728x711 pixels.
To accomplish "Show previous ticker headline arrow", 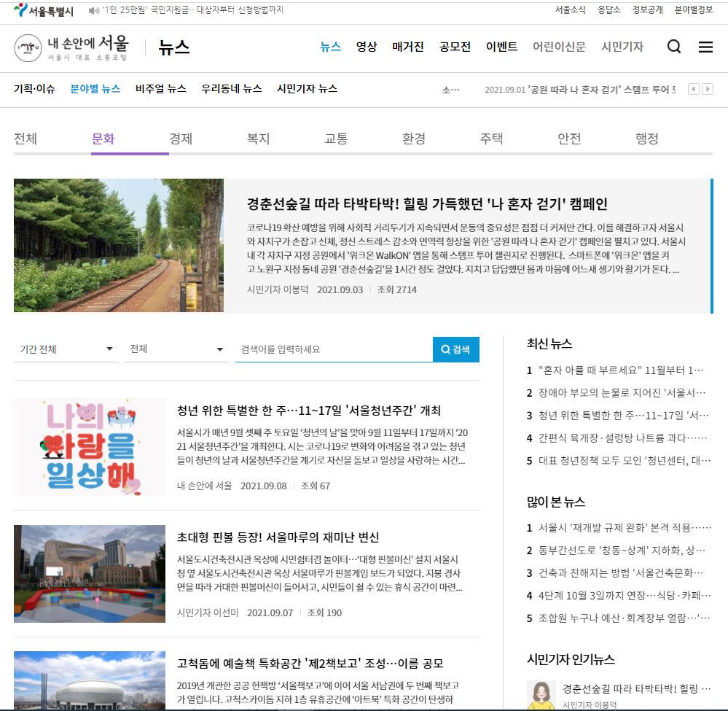I will click(x=694, y=89).
